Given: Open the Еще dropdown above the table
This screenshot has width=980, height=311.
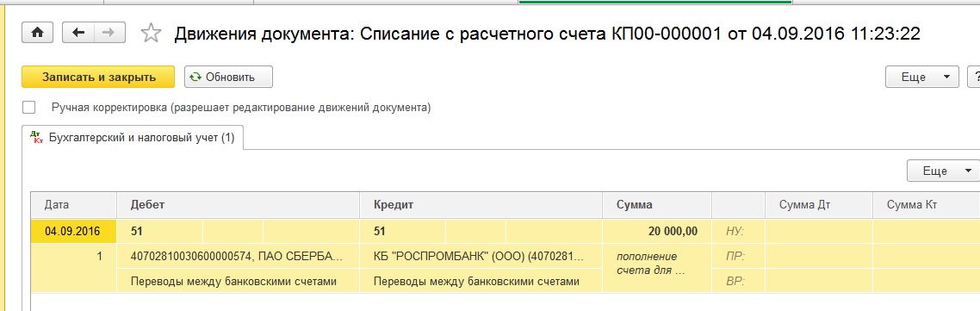Looking at the screenshot, I should click(x=943, y=171).
